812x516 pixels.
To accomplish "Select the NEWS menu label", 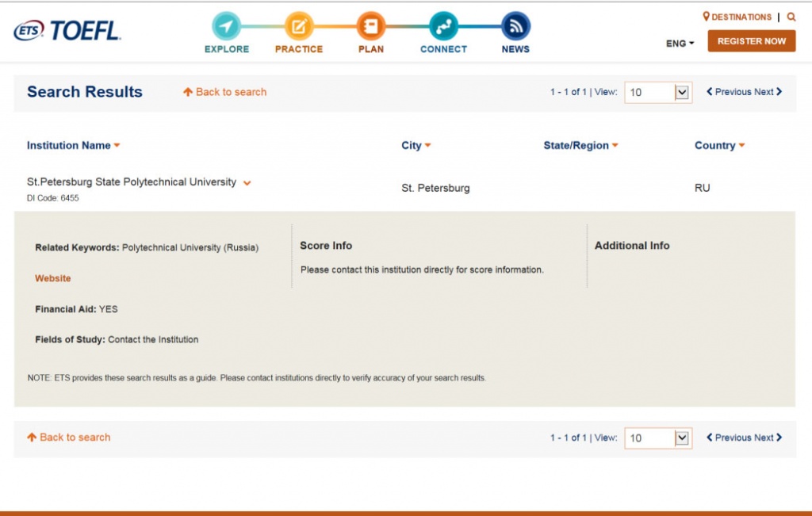I will [515, 49].
